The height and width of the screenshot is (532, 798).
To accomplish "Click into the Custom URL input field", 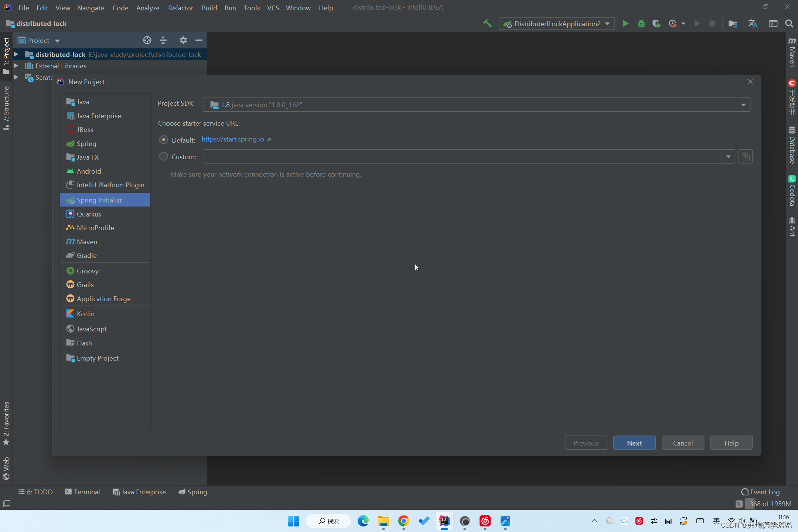I will point(462,156).
